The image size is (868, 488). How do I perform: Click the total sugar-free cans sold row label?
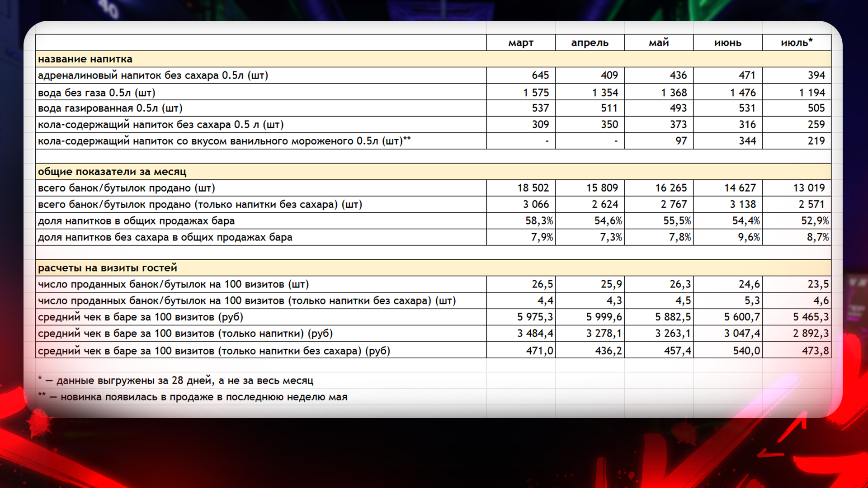[200, 204]
